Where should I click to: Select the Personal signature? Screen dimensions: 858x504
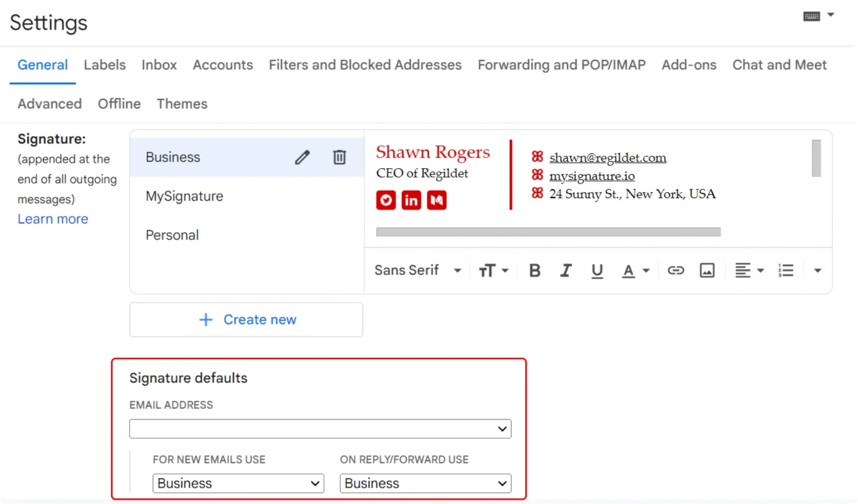pyautogui.click(x=247, y=235)
